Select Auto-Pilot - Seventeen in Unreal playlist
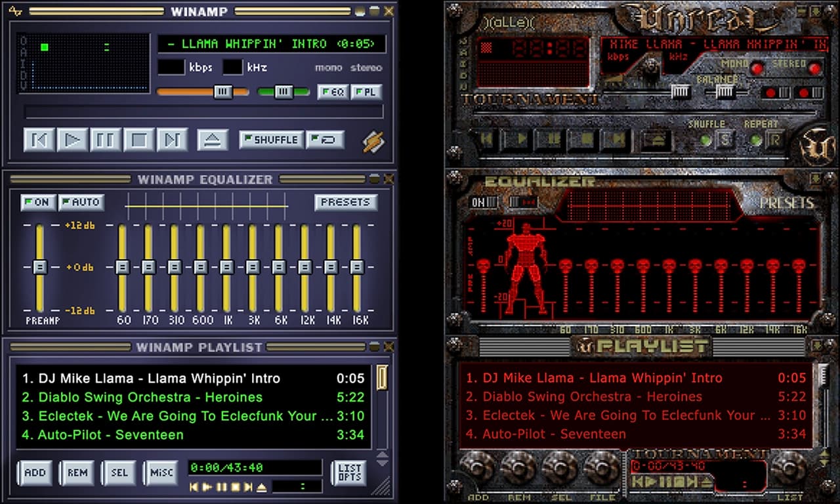 (635, 434)
